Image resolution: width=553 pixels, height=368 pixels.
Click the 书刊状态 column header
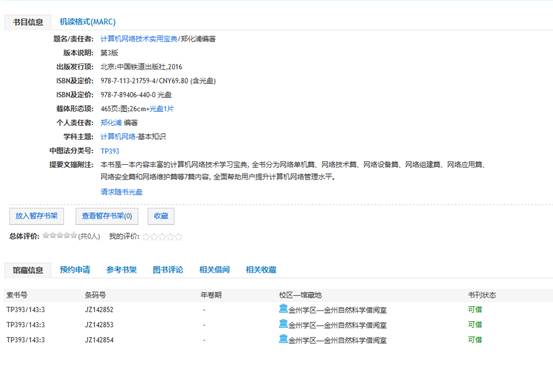482,295
